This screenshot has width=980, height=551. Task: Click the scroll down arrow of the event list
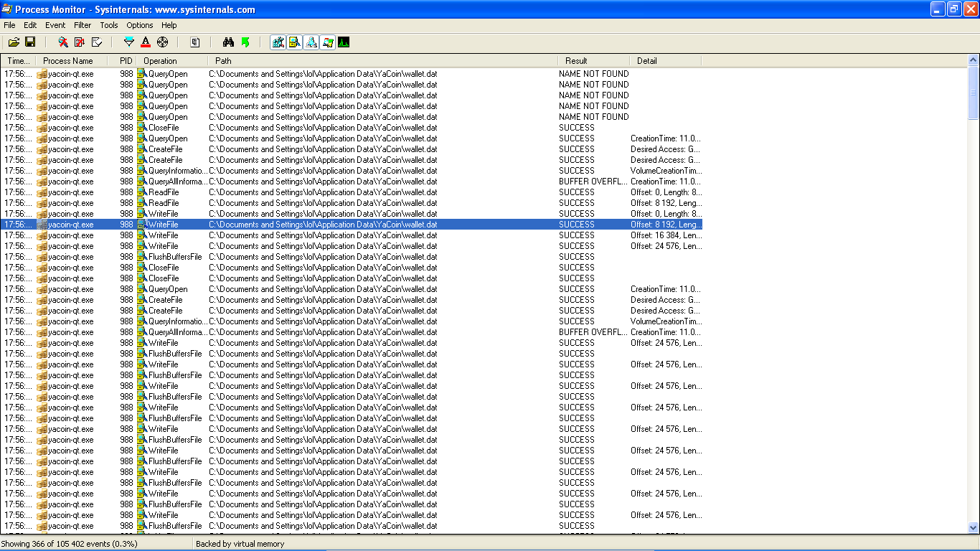tap(974, 527)
